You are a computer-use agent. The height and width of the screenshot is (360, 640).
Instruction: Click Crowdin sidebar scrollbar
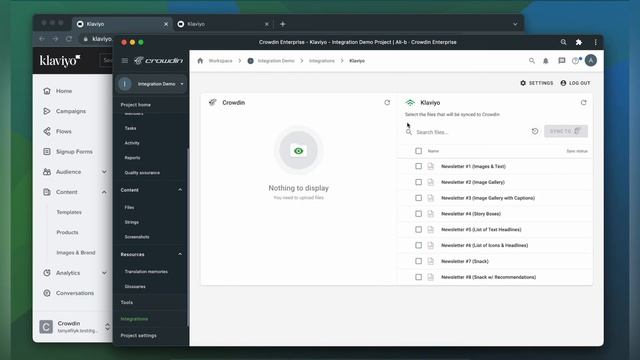coord(188,237)
